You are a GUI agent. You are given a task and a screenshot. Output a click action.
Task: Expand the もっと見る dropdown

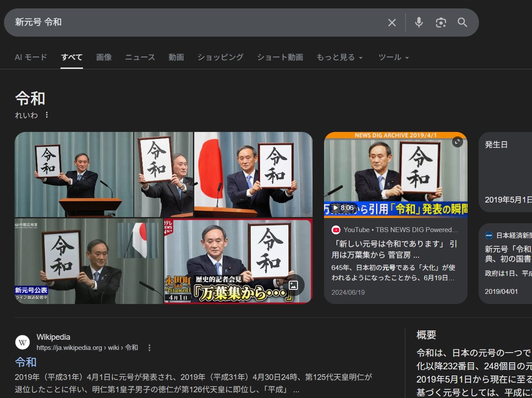click(340, 57)
